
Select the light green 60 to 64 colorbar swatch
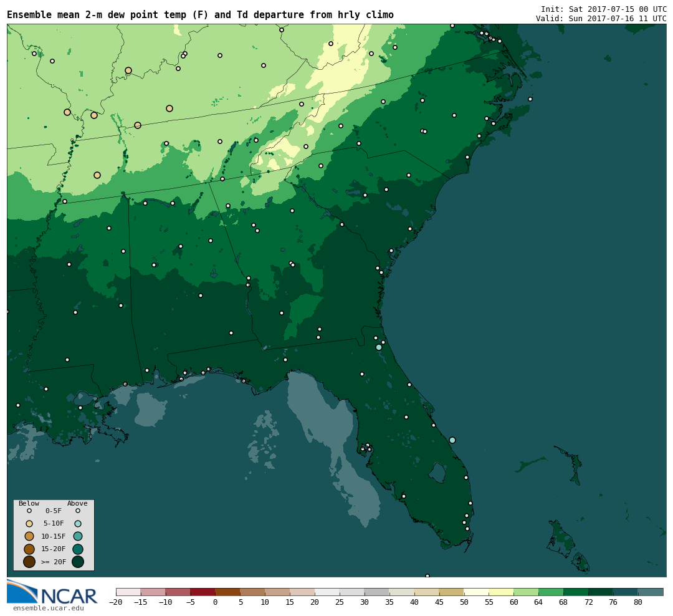point(526,592)
